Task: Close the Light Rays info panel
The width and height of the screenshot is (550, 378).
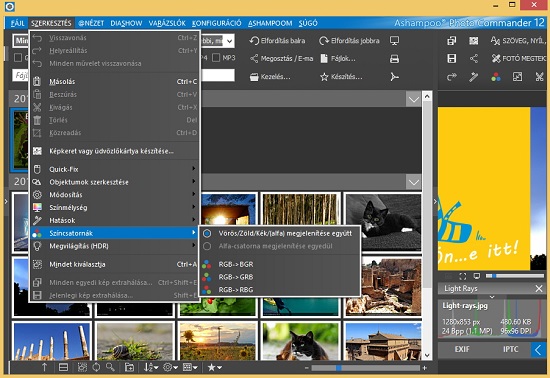Action: (x=539, y=289)
